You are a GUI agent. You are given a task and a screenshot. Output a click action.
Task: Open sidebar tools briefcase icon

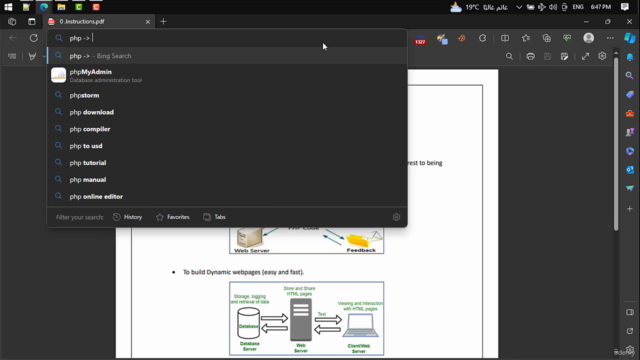[x=630, y=113]
